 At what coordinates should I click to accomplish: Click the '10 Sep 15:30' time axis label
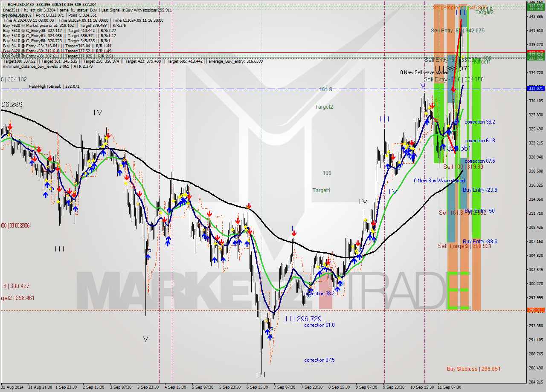pyautogui.click(x=422, y=387)
